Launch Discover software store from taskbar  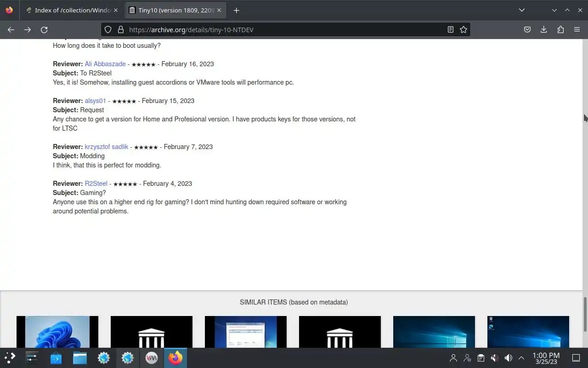56,358
